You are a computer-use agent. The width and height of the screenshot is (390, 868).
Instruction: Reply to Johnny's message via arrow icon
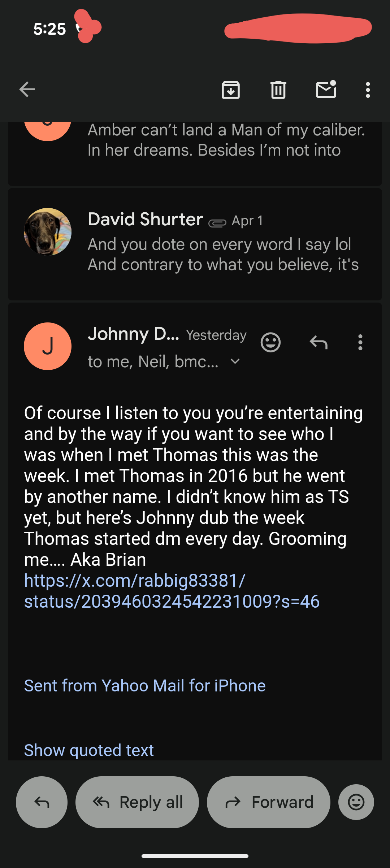click(x=318, y=342)
